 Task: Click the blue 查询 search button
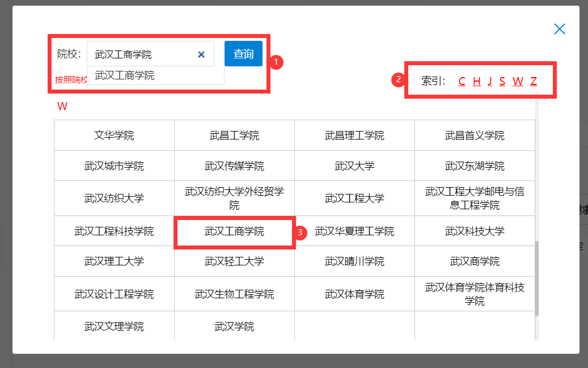[243, 53]
